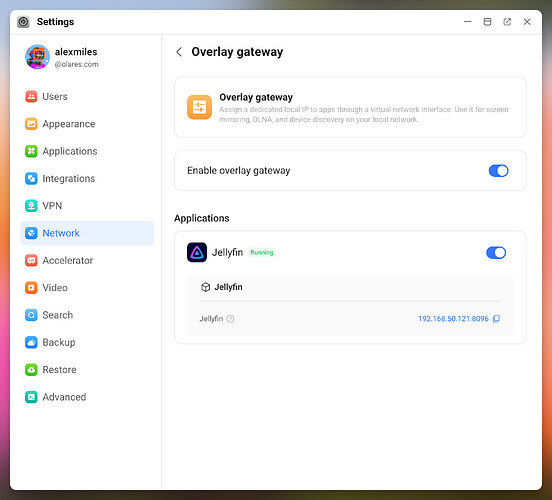The image size is (552, 500).
Task: Open Accelerator settings
Action: [x=87, y=260]
